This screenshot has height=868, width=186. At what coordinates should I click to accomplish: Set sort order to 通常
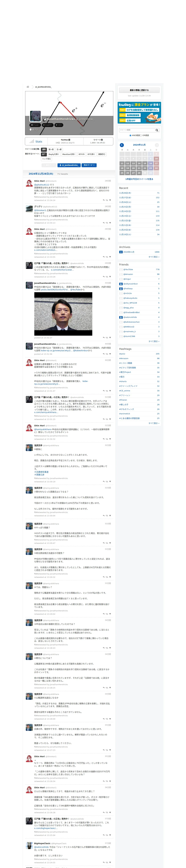44,150
